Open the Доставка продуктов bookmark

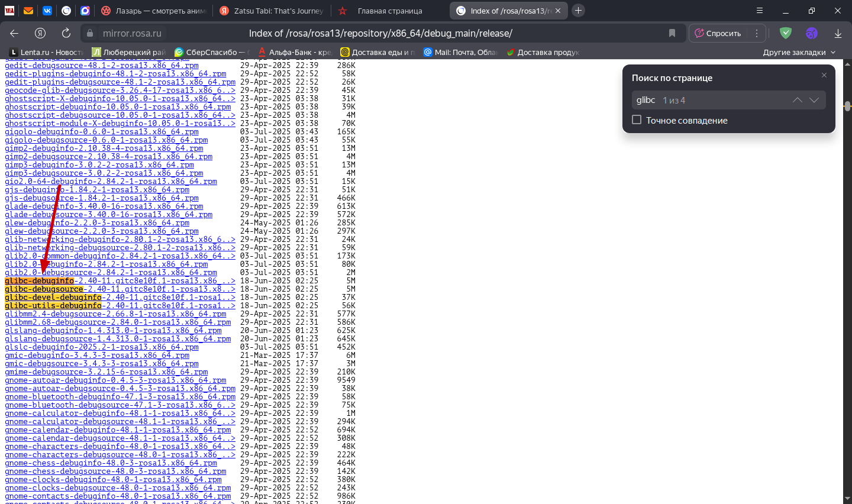pos(543,52)
